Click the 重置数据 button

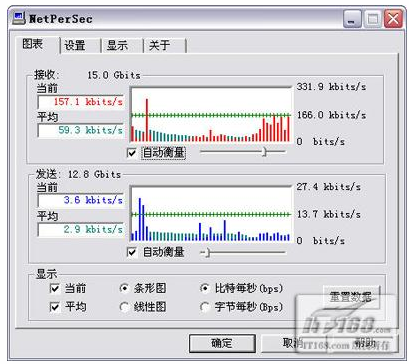[x=351, y=296]
